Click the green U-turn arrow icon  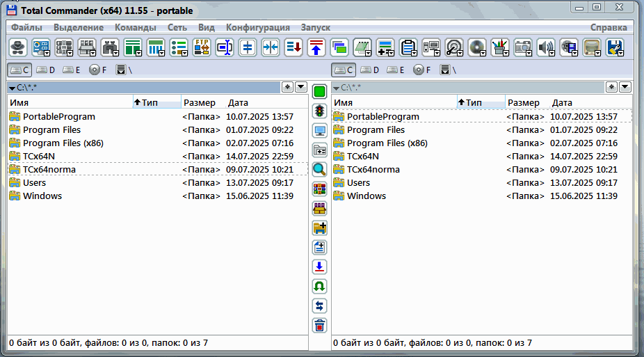pos(319,286)
